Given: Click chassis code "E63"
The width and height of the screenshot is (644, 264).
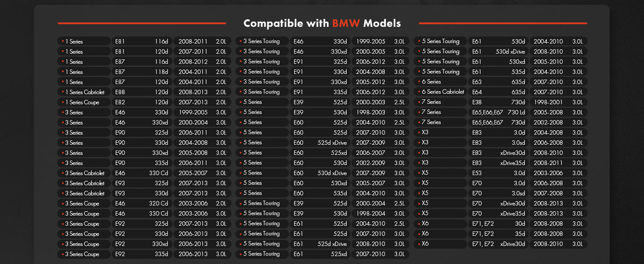Looking at the screenshot, I should [477, 82].
